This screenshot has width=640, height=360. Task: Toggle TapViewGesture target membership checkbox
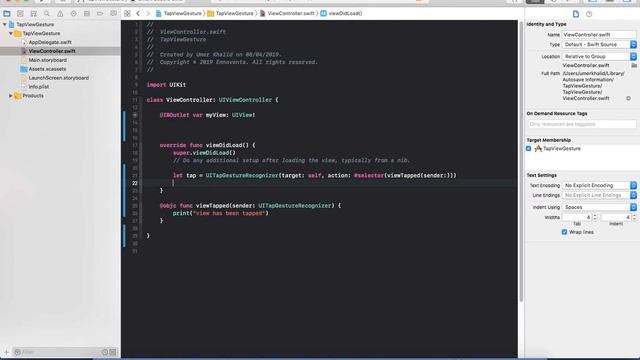click(529, 149)
